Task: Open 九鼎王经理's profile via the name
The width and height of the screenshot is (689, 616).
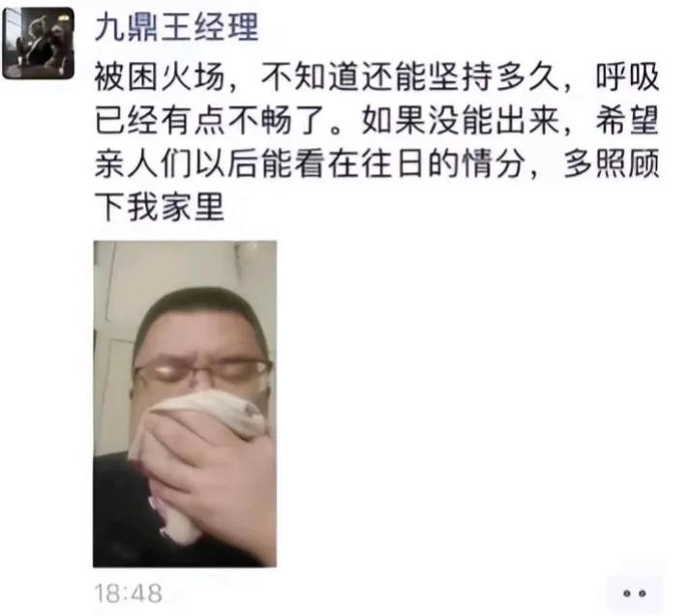Action: tap(177, 27)
